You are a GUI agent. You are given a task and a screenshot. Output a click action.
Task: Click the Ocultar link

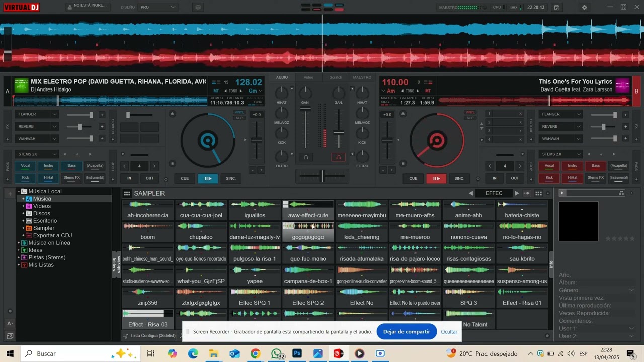pos(449,332)
